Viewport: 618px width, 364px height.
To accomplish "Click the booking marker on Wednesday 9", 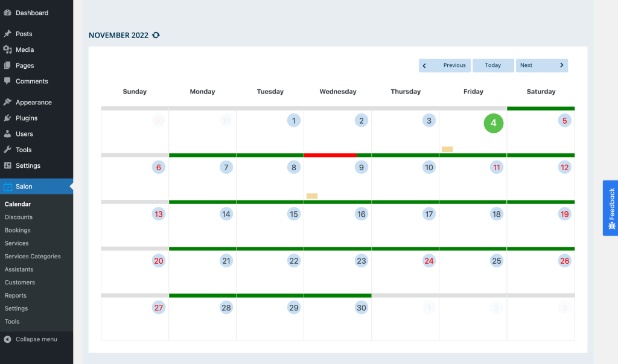I will click(x=312, y=196).
